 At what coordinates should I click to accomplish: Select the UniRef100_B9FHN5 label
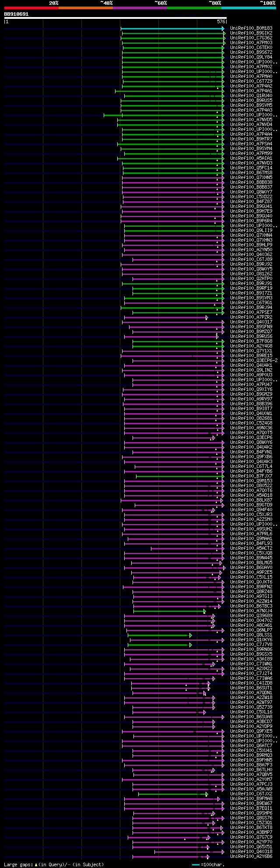[251, 760]
